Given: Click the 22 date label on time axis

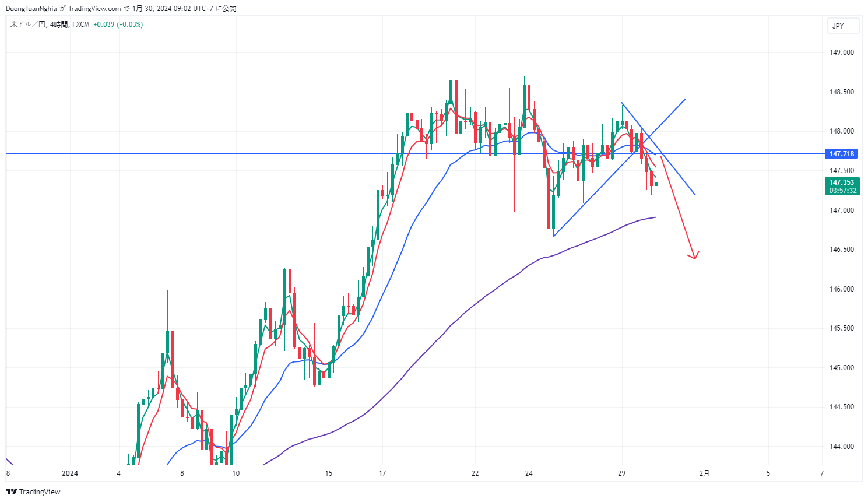Looking at the screenshot, I should 475,473.
